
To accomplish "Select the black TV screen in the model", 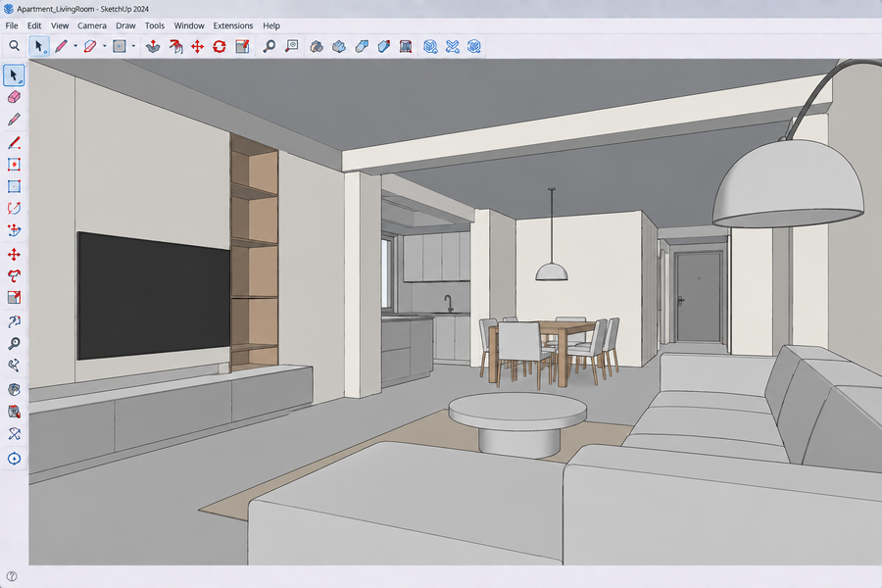I will [x=154, y=295].
